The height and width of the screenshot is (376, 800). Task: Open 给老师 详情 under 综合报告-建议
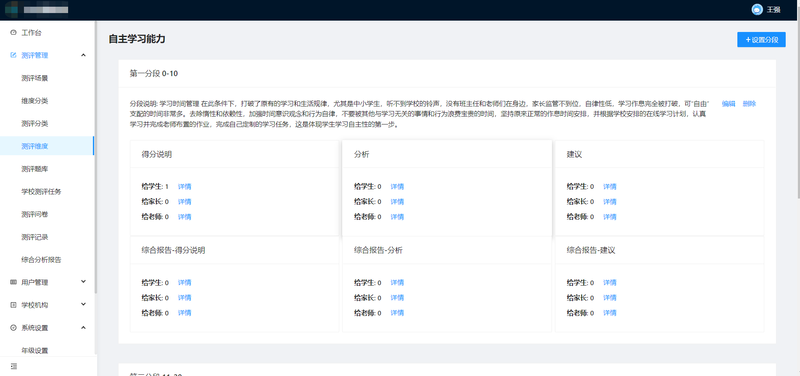click(x=610, y=313)
